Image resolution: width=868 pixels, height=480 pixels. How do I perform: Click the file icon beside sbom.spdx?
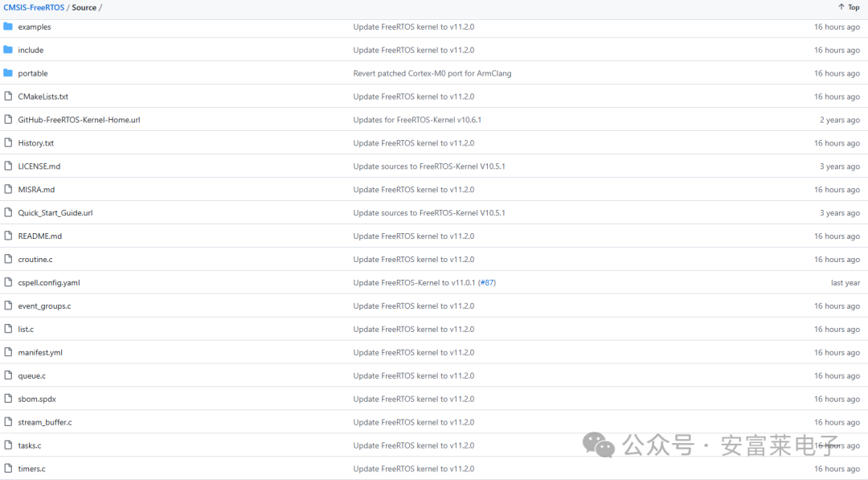pos(8,398)
